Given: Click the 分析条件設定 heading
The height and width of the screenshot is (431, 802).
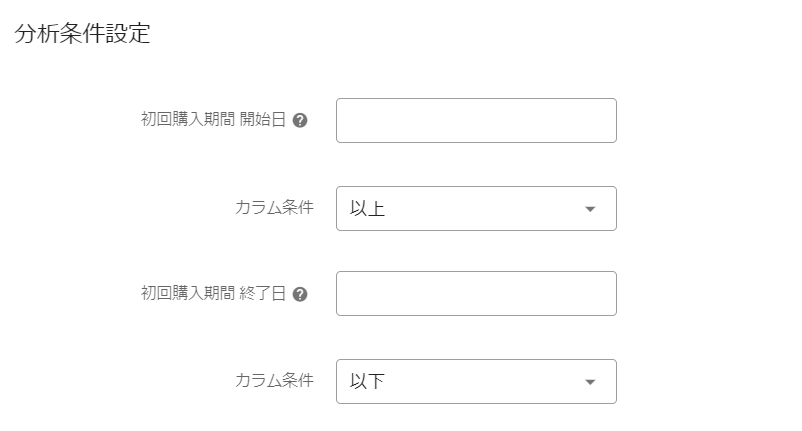Looking at the screenshot, I should pyautogui.click(x=82, y=33).
